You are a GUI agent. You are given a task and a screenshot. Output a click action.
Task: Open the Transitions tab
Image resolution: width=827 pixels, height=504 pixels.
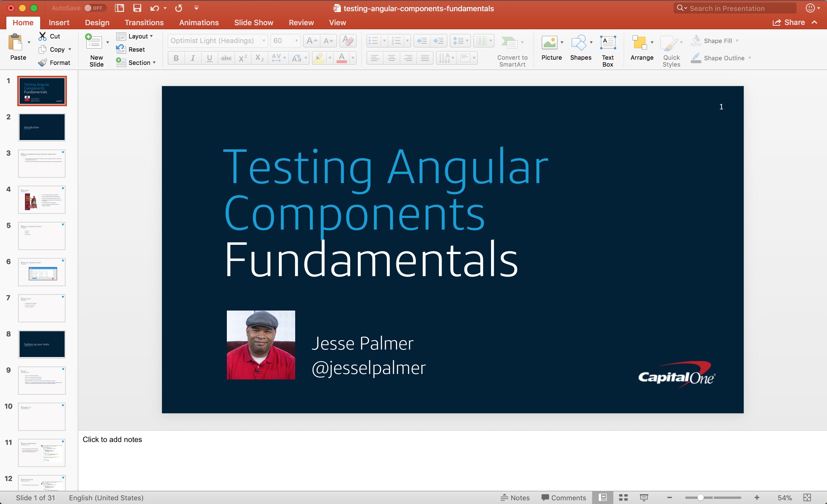coord(144,22)
